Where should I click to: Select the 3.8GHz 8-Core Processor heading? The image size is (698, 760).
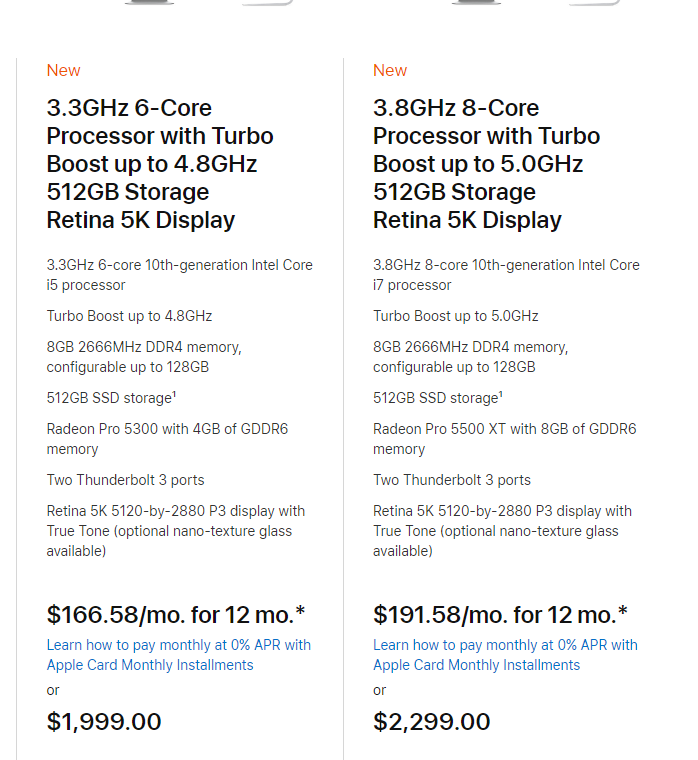486,164
